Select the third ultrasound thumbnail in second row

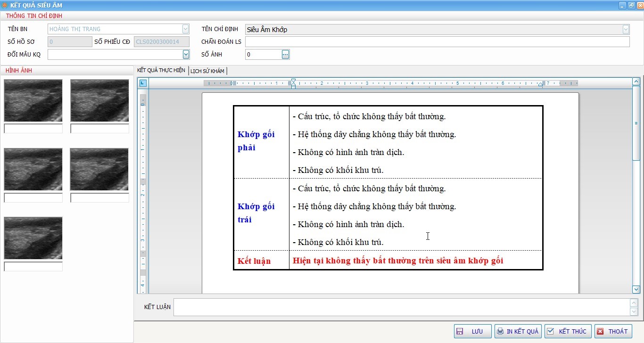[x=33, y=170]
